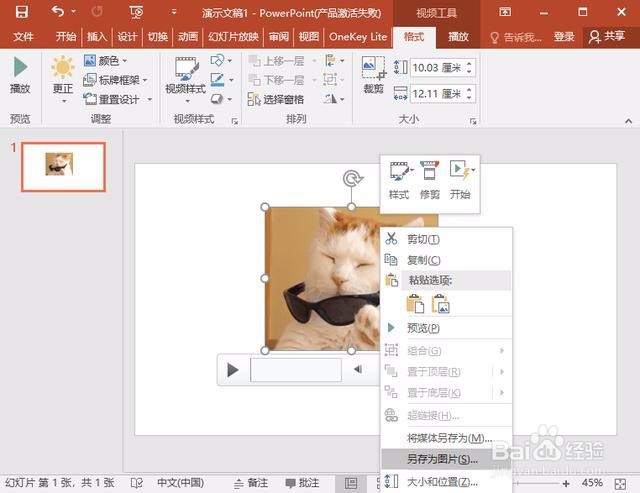Open the 文件 tab
This screenshot has height=493, width=640.
23,37
